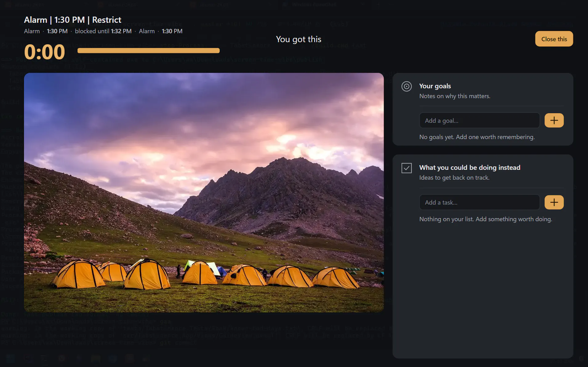The width and height of the screenshot is (588, 367).
Task: Click the No goals yet placeholder message
Action: click(x=477, y=137)
